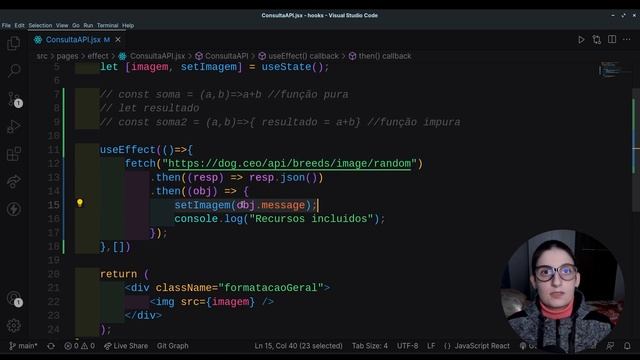Click line number 12 in gutter
The image size is (640, 360).
click(x=53, y=164)
